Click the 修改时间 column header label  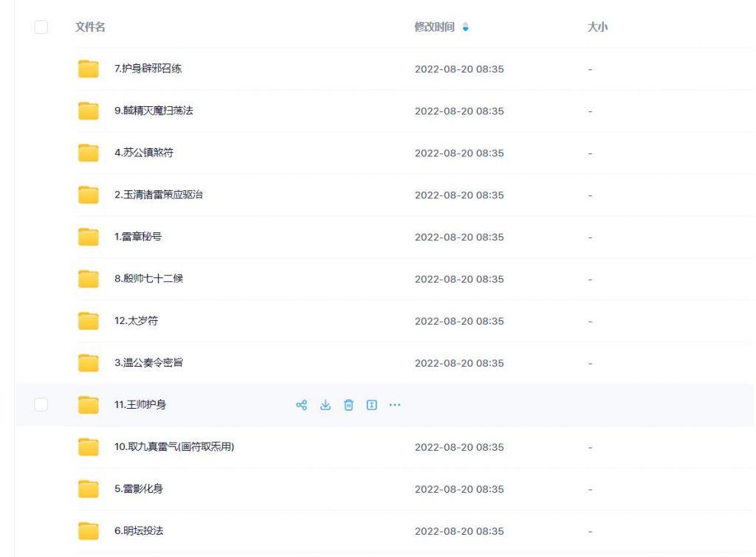[436, 27]
